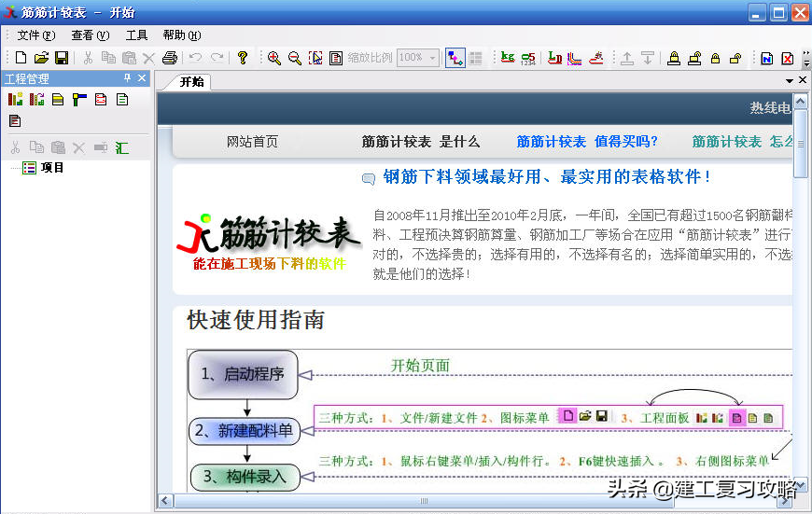Click the New file icon in toolbar
812x514 pixels.
click(21, 58)
